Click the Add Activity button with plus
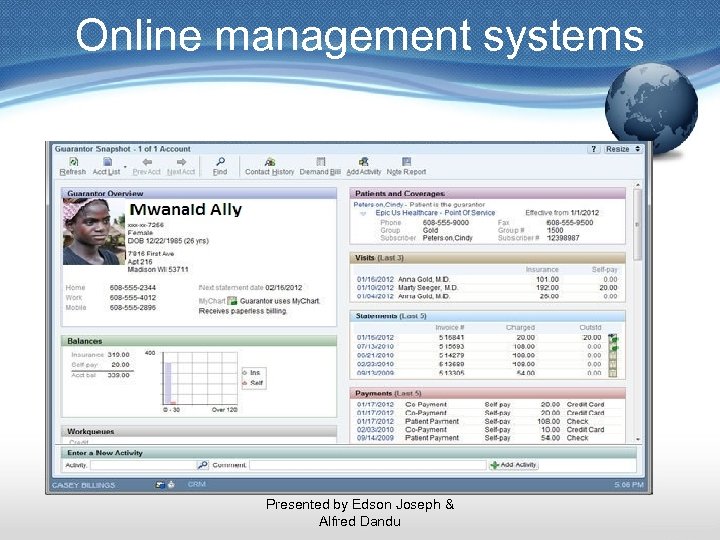This screenshot has width=720, height=540. point(513,465)
